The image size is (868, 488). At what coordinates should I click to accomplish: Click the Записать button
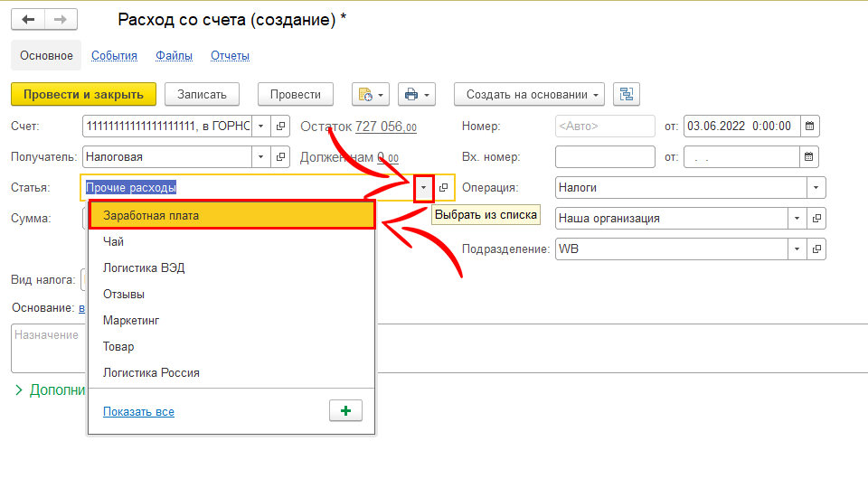pyautogui.click(x=202, y=95)
